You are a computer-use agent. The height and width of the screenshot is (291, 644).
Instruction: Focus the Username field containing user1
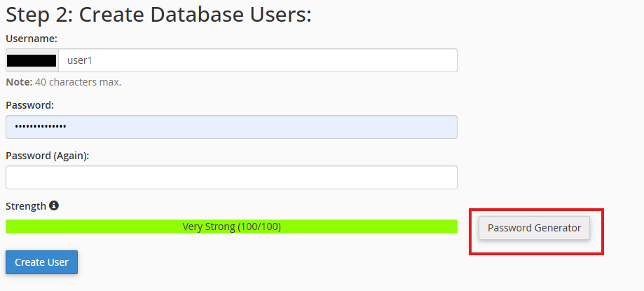tap(258, 60)
